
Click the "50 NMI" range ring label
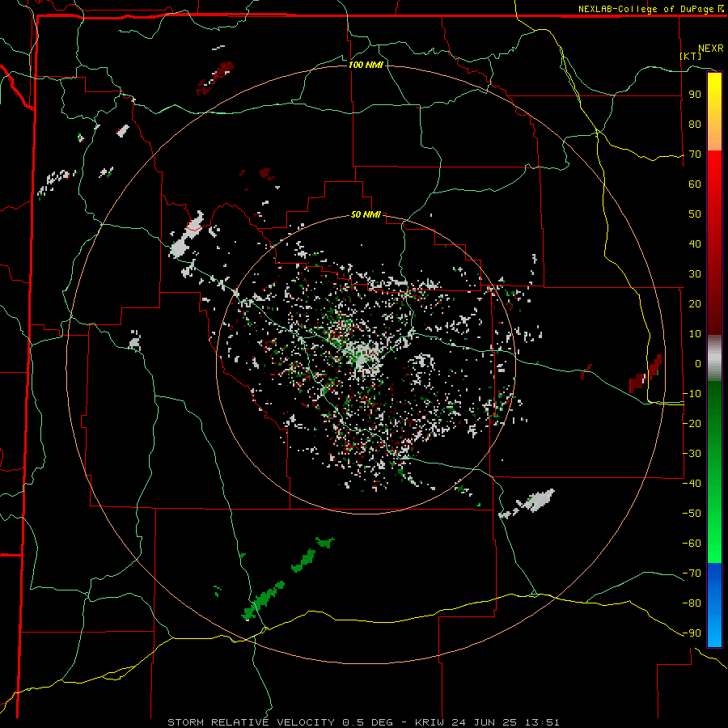pyautogui.click(x=366, y=214)
